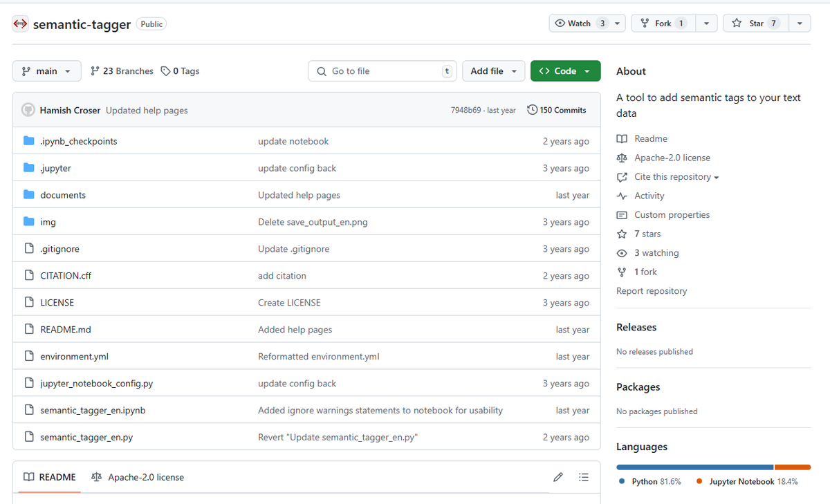The image size is (830, 504).
Task: Click the semantic-tagger repository logo icon
Action: 21,24
